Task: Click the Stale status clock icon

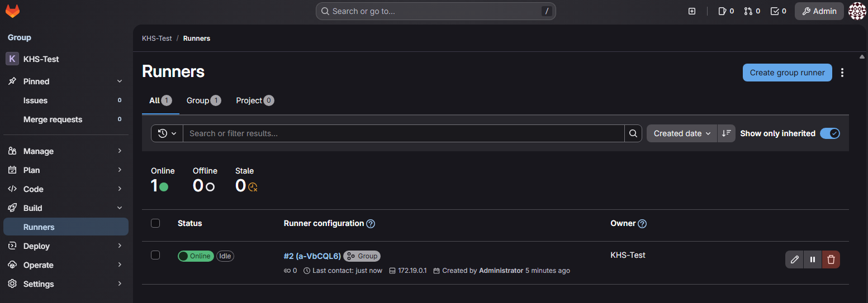Action: (x=253, y=187)
